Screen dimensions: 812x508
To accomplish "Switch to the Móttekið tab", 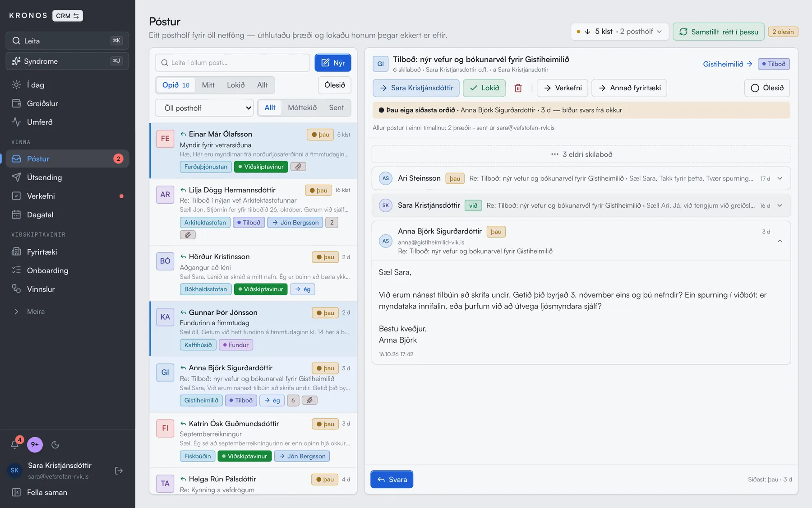I will click(x=302, y=107).
